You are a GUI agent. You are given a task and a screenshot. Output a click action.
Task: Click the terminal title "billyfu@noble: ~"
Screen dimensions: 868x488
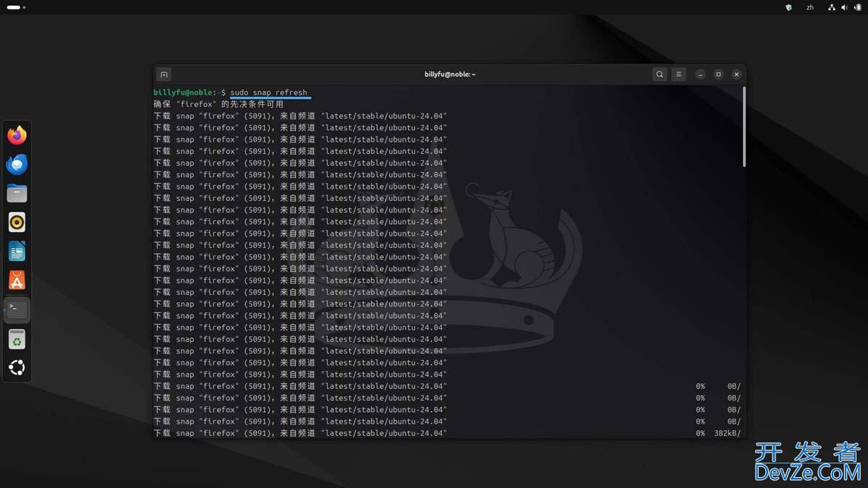[450, 74]
